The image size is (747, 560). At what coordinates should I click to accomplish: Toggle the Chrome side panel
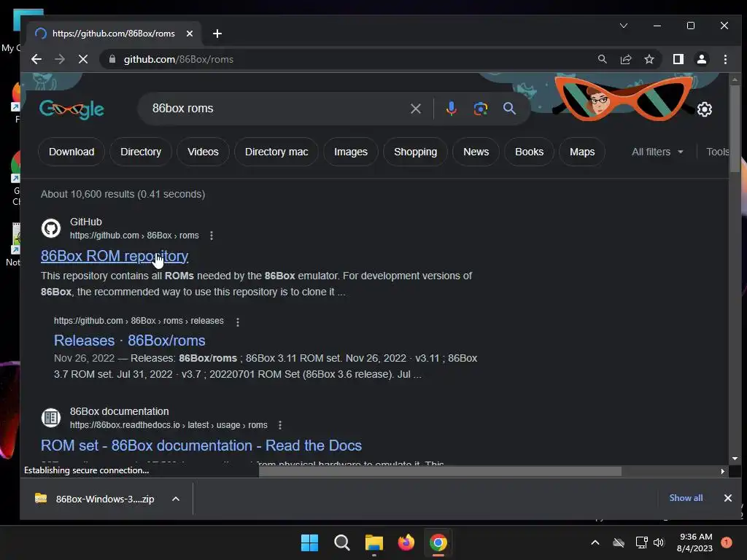click(x=678, y=59)
